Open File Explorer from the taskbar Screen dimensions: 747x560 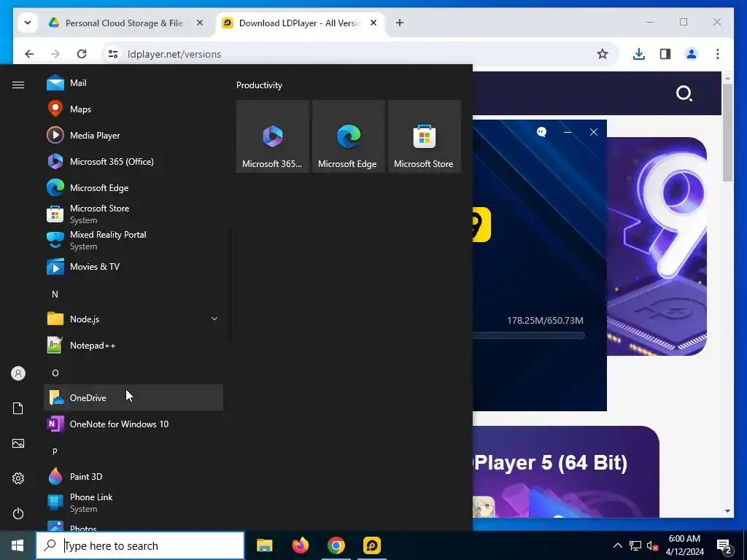(264, 545)
